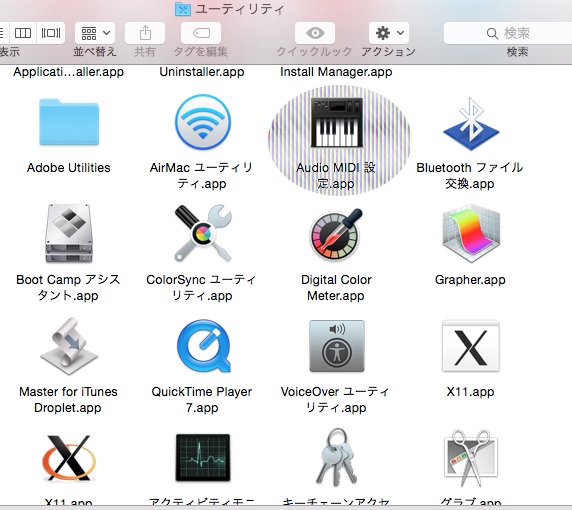Click the Boot Camp アシスタント.app label
The width and height of the screenshot is (572, 510).
pos(68,287)
